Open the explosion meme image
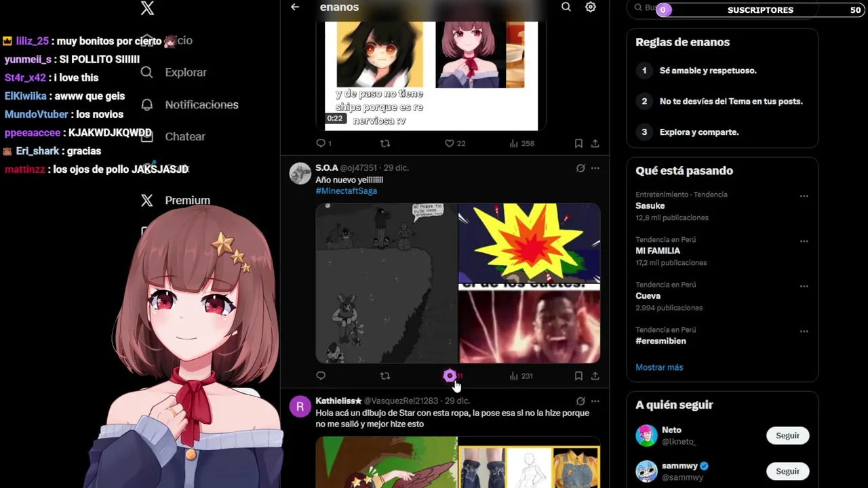Image resolution: width=868 pixels, height=488 pixels. click(x=530, y=243)
